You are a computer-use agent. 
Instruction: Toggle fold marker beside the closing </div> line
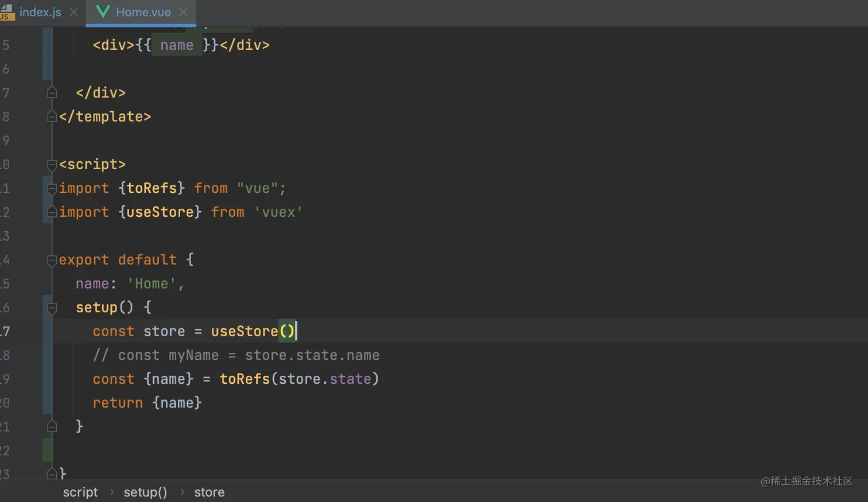coord(52,92)
